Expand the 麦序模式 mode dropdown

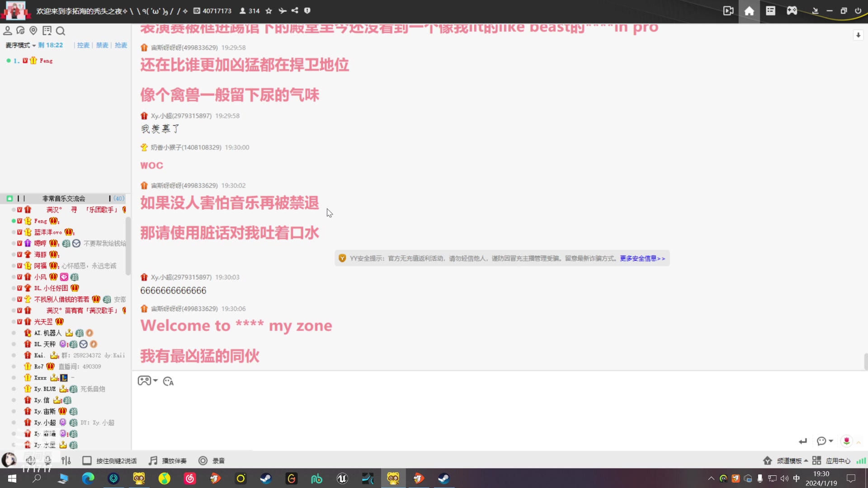tap(20, 45)
